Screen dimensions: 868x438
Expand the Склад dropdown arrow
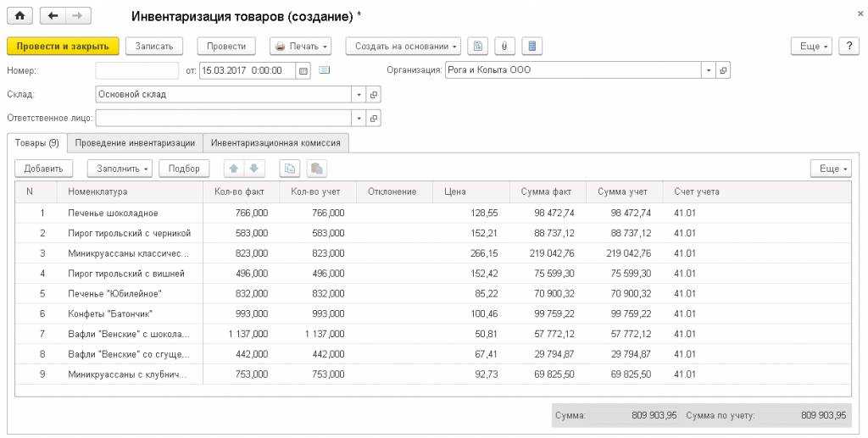(x=359, y=95)
